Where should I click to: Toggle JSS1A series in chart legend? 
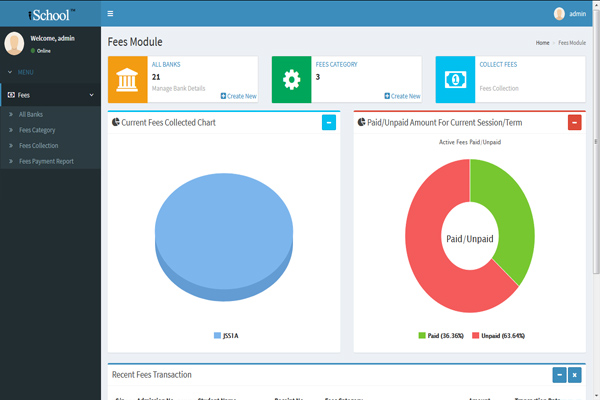(227, 335)
